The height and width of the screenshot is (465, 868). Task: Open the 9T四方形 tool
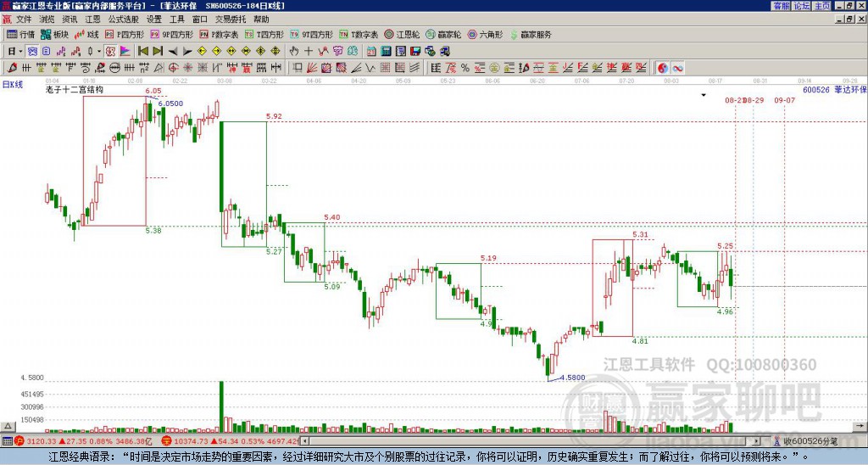click(x=311, y=34)
